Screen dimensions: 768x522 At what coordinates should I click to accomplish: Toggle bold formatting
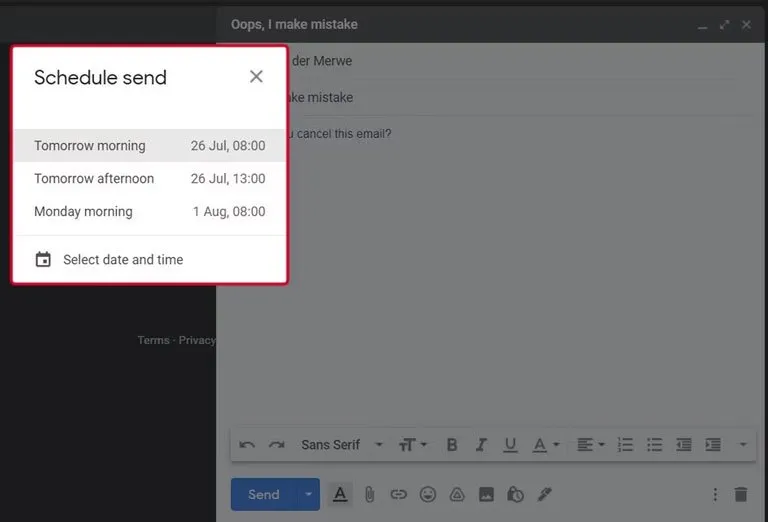(x=452, y=445)
